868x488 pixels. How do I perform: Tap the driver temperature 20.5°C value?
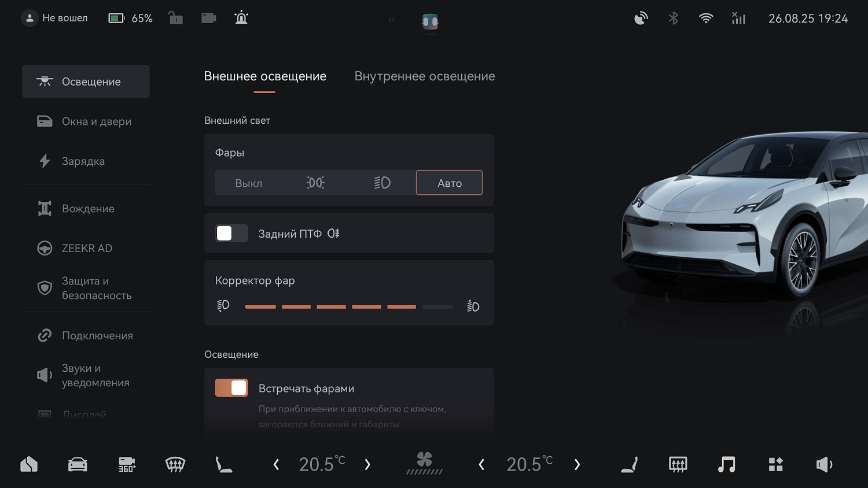click(322, 464)
